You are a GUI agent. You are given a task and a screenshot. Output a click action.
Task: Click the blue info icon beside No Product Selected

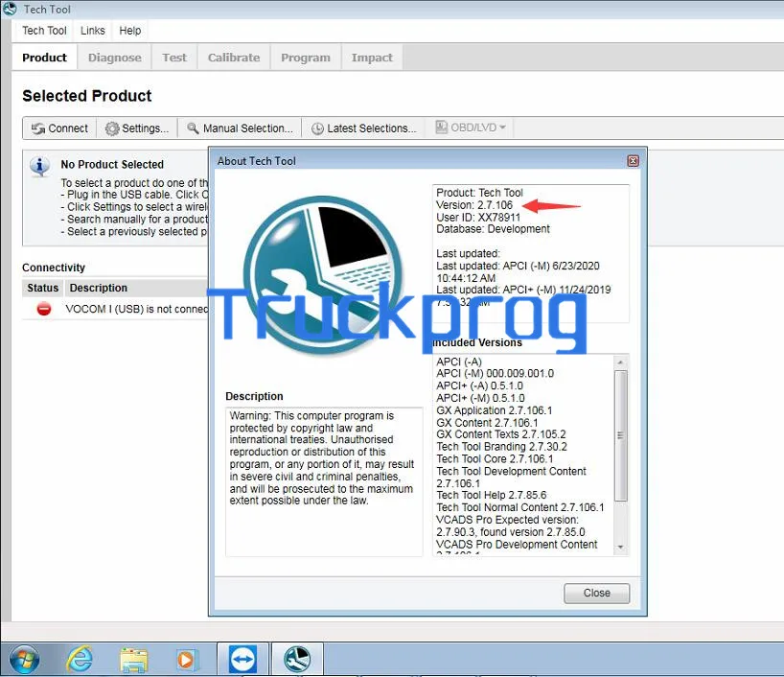(39, 166)
